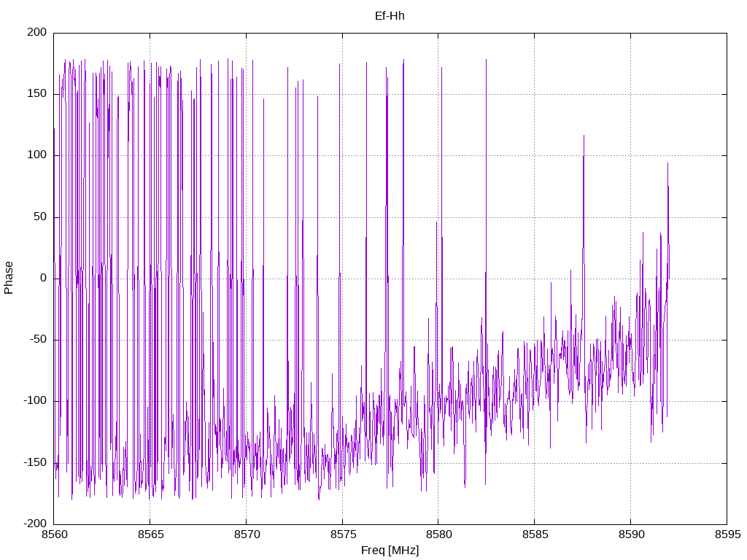Screen dimensions: 747x560
Task: Click the y-axis tick label '0'
Action: pos(44,278)
